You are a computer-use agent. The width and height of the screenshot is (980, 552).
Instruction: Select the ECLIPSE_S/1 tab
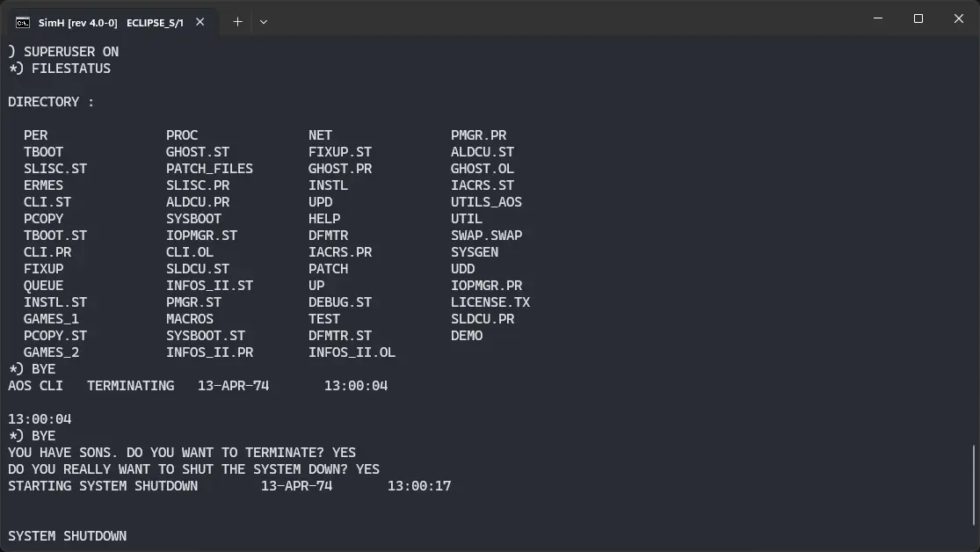click(157, 24)
